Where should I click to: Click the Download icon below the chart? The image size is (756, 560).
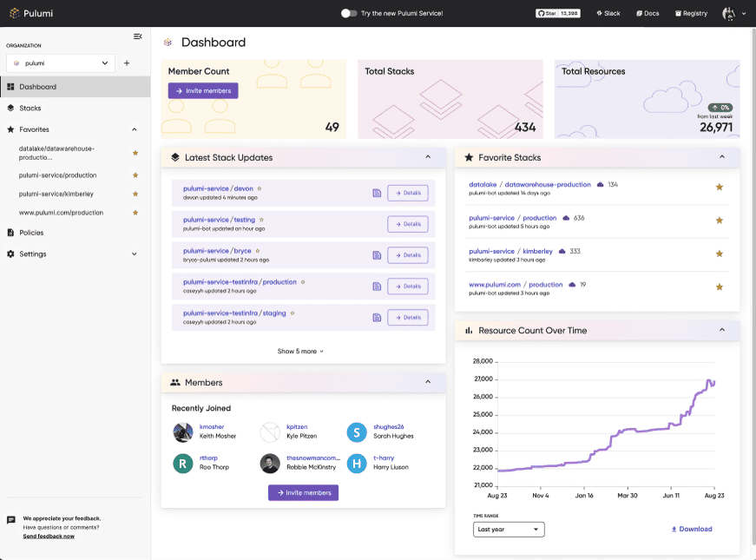click(675, 529)
